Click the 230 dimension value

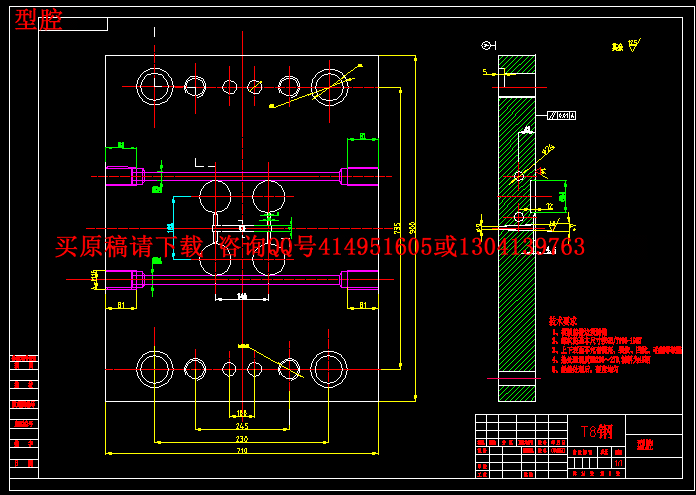pos(242,439)
